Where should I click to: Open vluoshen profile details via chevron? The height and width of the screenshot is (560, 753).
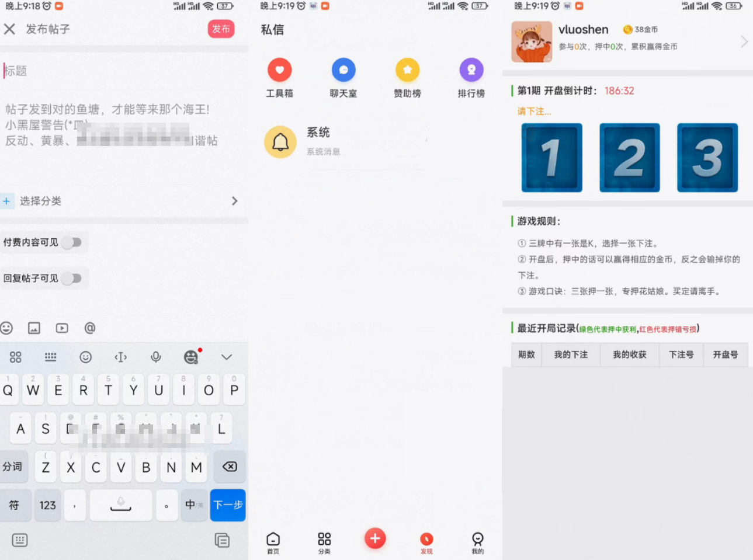(744, 41)
